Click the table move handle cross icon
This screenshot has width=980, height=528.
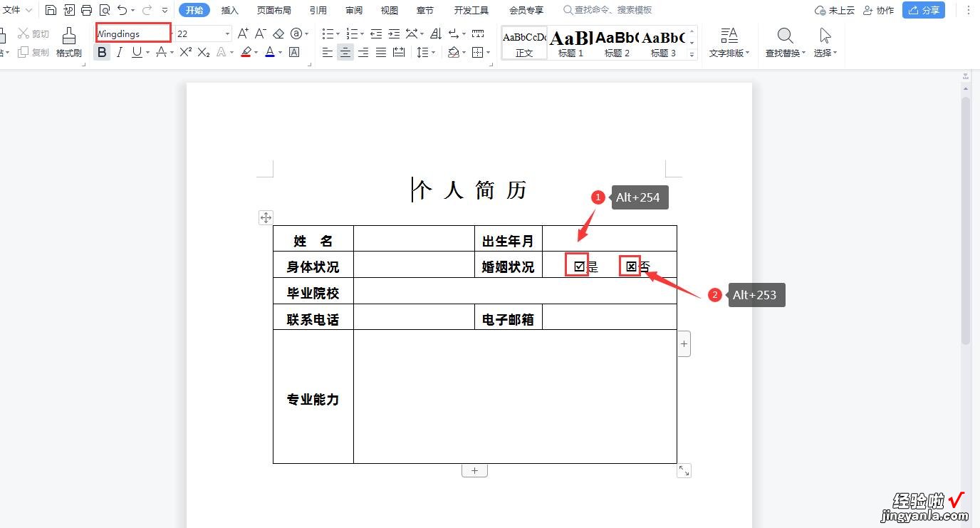pos(266,218)
